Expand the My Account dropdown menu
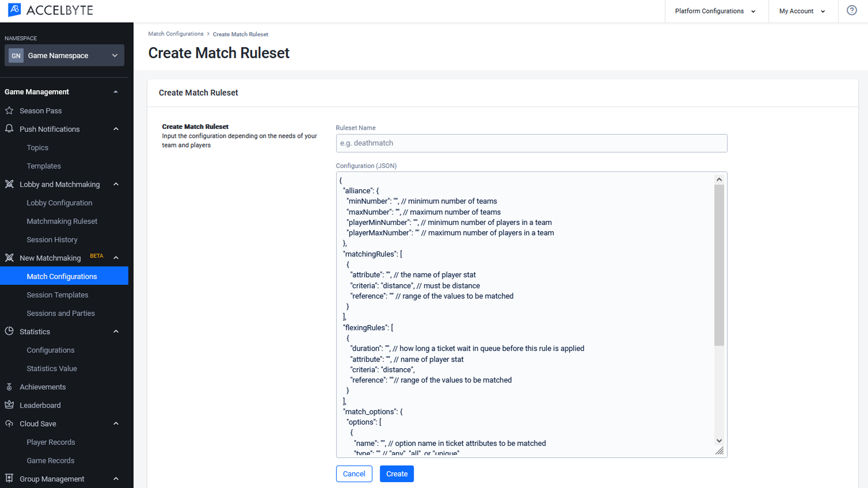Image resolution: width=868 pixels, height=488 pixels. click(804, 11)
